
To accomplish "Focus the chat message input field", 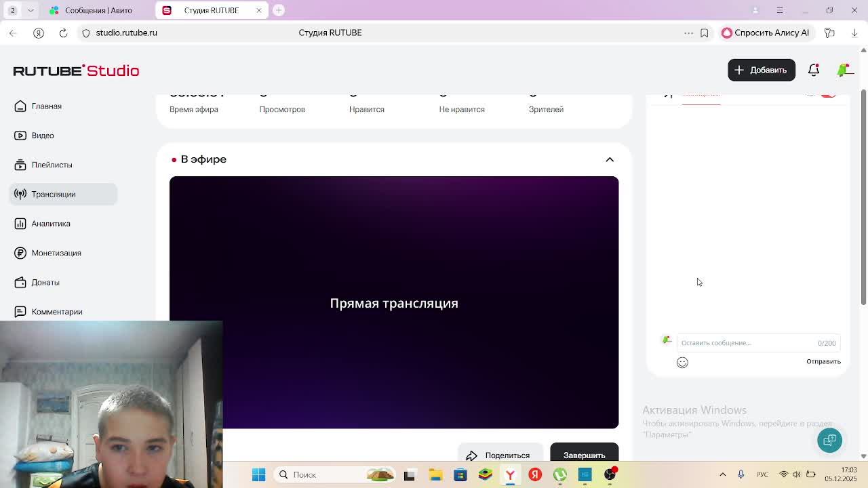I will point(758,343).
